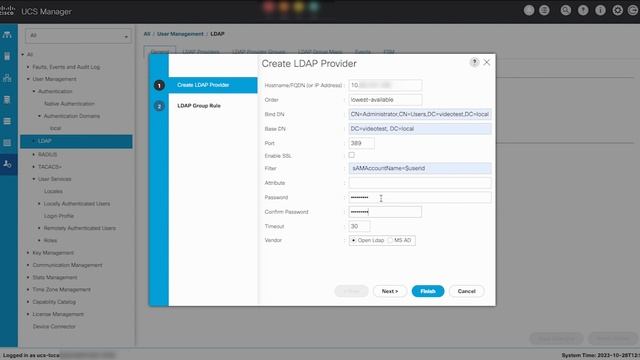Expand Faults, Events and Audit Log node
The width and height of the screenshot is (640, 360).
point(28,67)
